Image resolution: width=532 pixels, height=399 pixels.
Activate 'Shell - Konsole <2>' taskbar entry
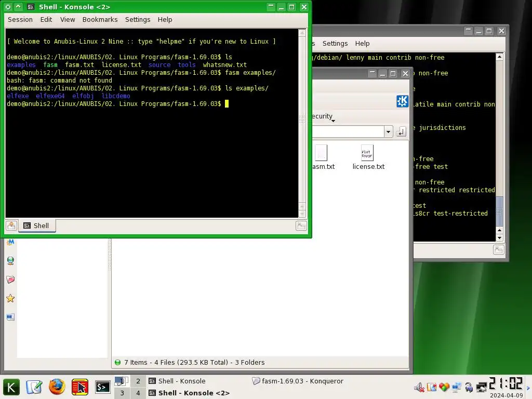click(198, 393)
